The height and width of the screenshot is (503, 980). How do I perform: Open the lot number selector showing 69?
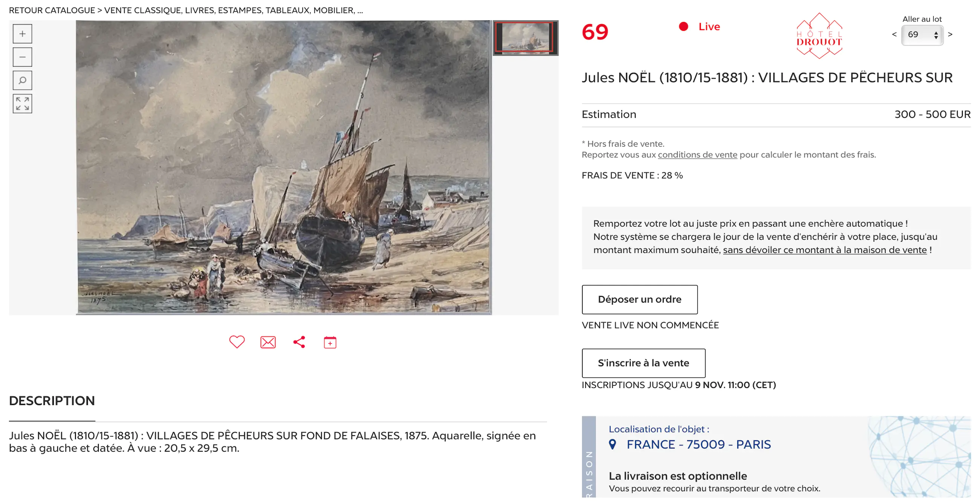[922, 35]
